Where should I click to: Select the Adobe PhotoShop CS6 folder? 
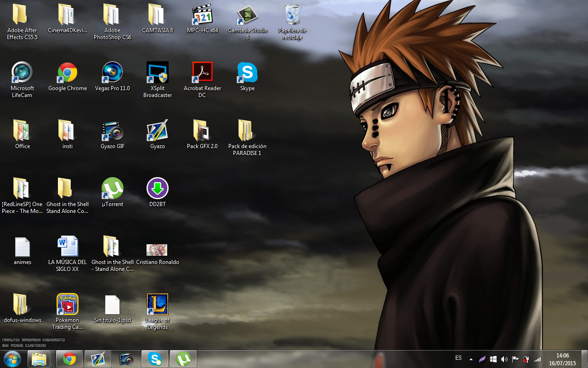[x=113, y=22]
